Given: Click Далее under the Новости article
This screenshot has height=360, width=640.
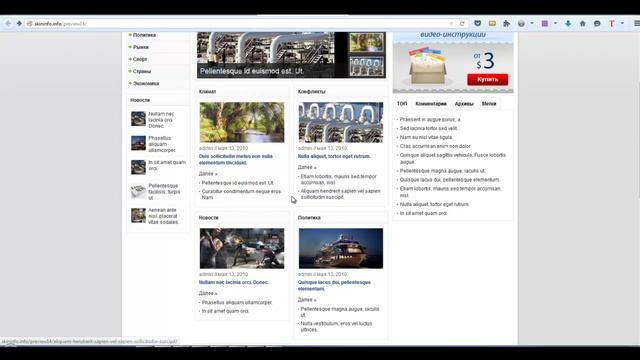Looking at the screenshot, I should [x=208, y=293].
